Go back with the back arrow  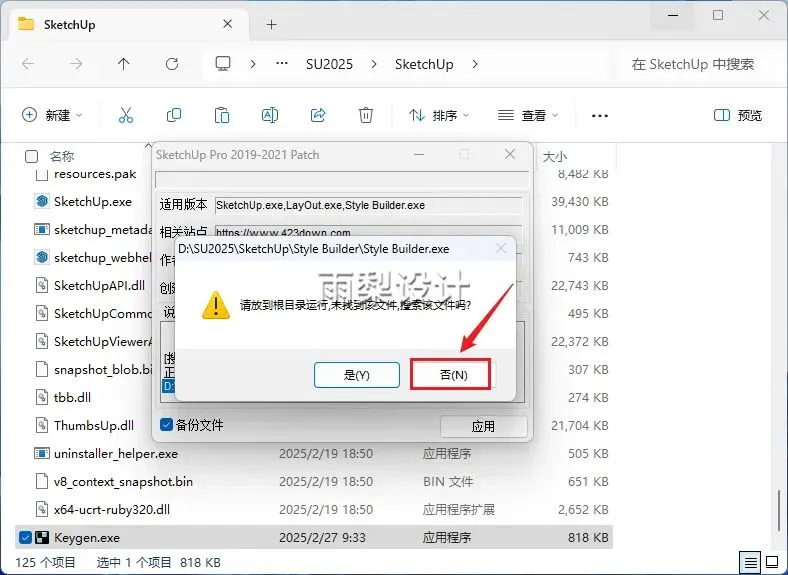[x=28, y=64]
